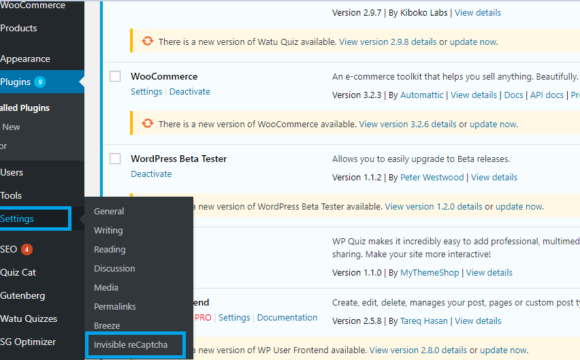The image size is (580, 360).
Task: View version 2.9.8 details for Watu Quiz
Action: 388,42
